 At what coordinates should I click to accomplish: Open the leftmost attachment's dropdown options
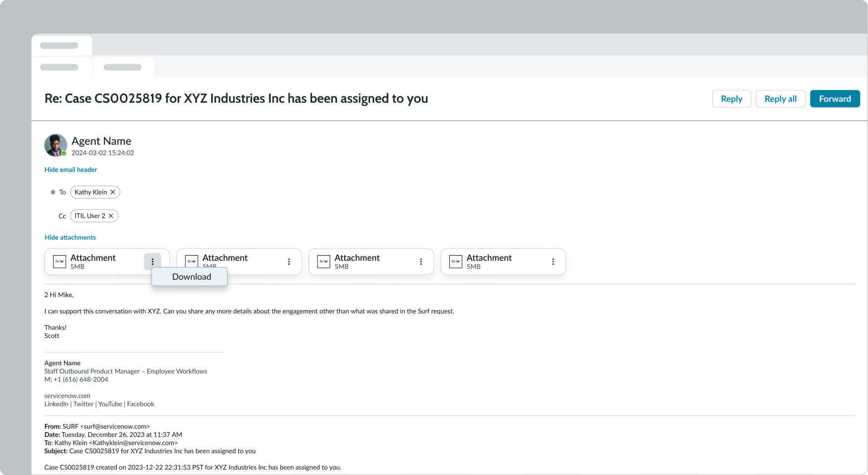point(153,261)
